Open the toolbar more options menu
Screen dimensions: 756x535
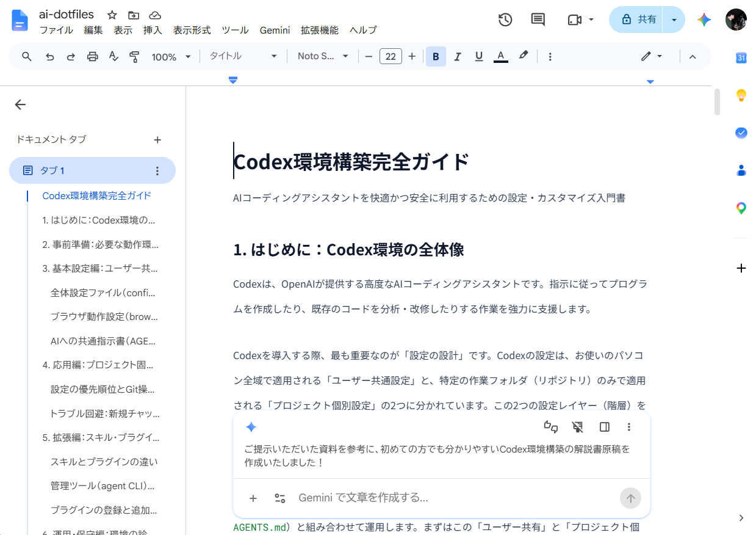(550, 56)
